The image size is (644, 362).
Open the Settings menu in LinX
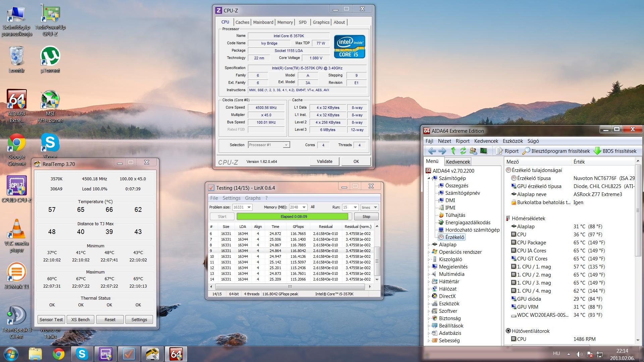click(231, 198)
